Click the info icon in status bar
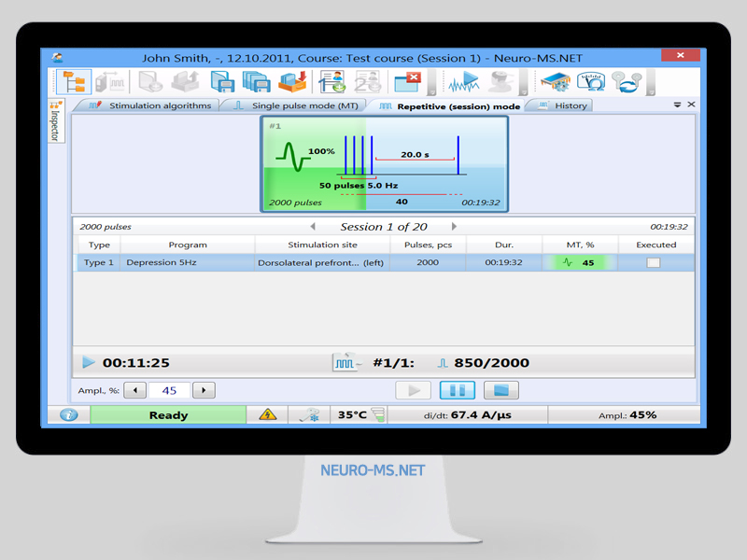Viewport: 747px width, 560px height. coord(69,415)
